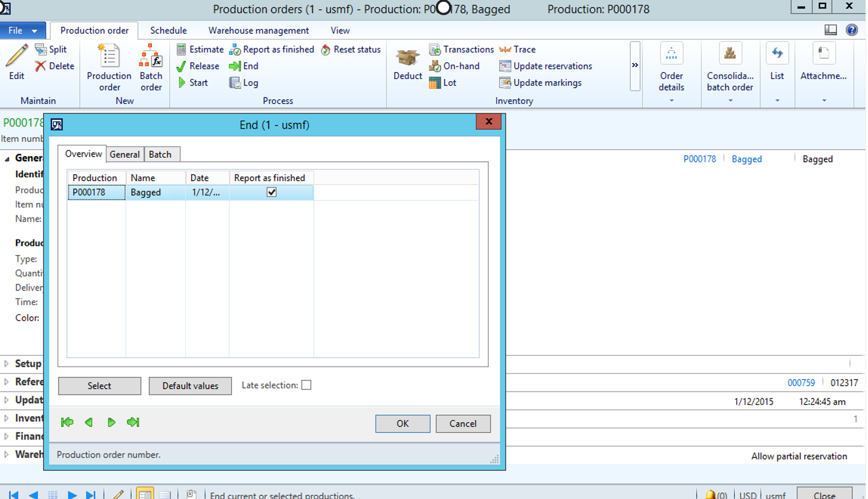Uncheck Report as finished for P000178
The height and width of the screenshot is (499, 868).
pos(272,192)
